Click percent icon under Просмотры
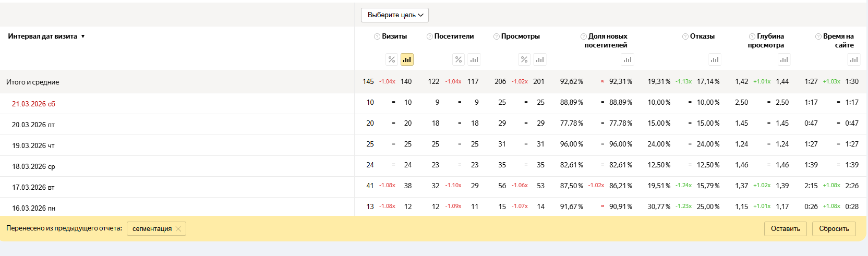The height and width of the screenshot is (256, 868). [x=524, y=59]
